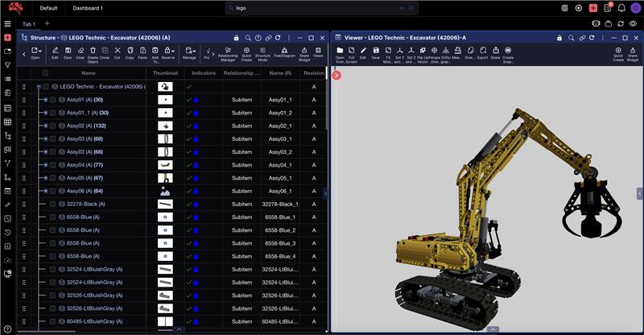
Task: Open the Tree/Diagram view
Action: pos(284,52)
